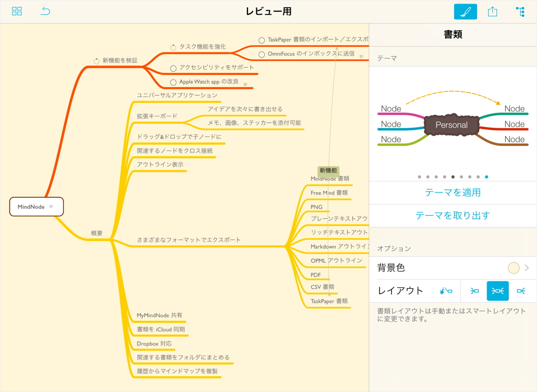Screen dimensions: 537x392
Task: Select the ドラッグ&ドロップで子ノードに node
Action: point(179,137)
